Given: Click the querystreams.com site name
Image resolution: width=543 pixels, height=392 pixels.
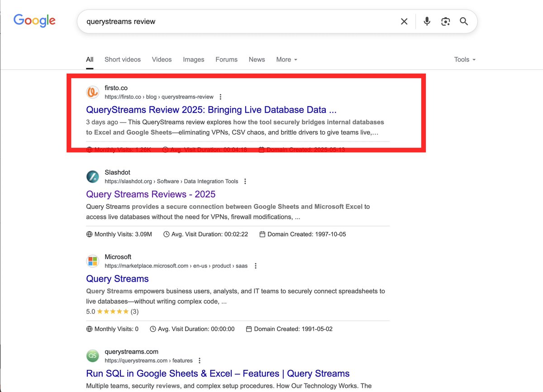Looking at the screenshot, I should 131,352.
